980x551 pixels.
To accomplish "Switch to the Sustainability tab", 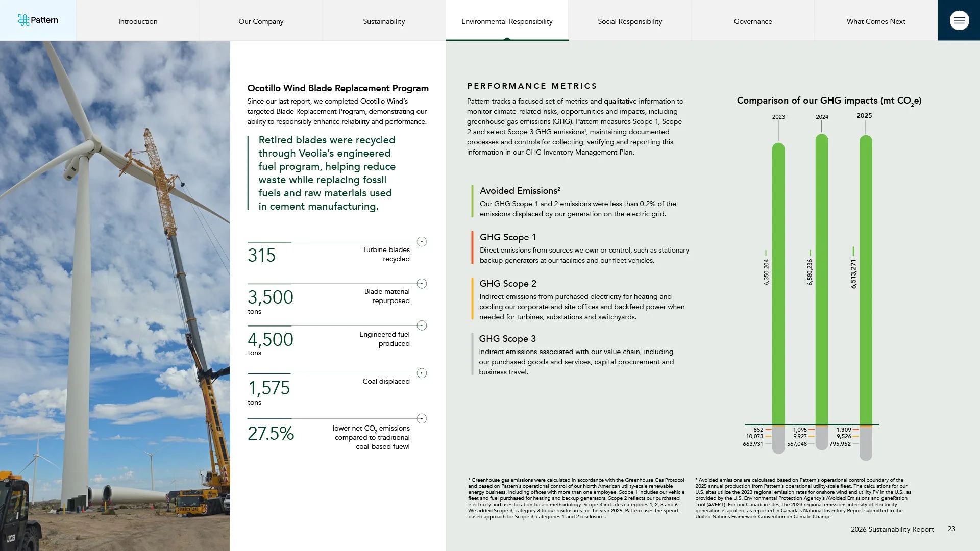I will 384,21.
